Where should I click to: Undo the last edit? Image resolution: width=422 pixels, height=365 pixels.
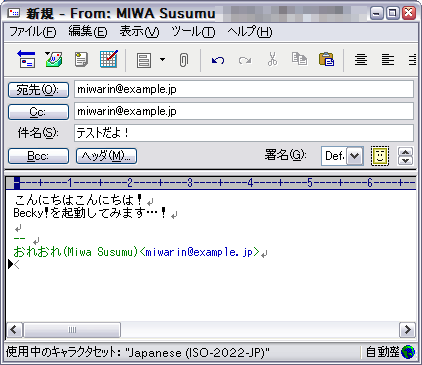pyautogui.click(x=218, y=60)
